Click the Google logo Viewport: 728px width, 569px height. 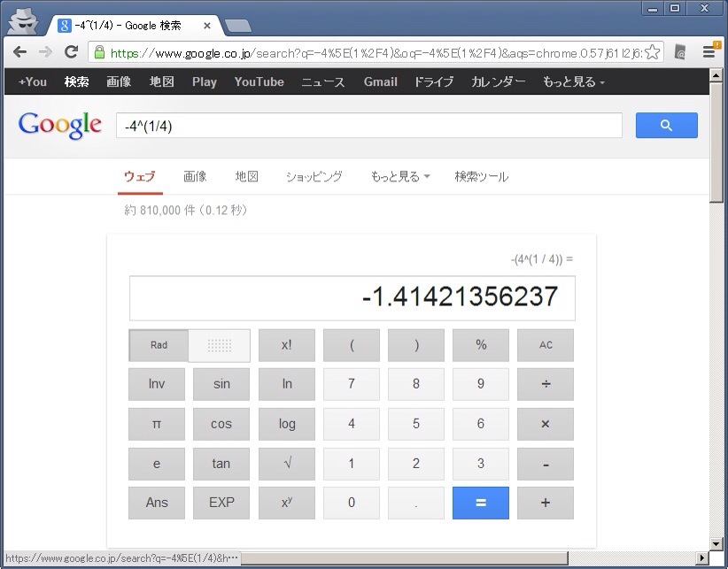(x=60, y=125)
